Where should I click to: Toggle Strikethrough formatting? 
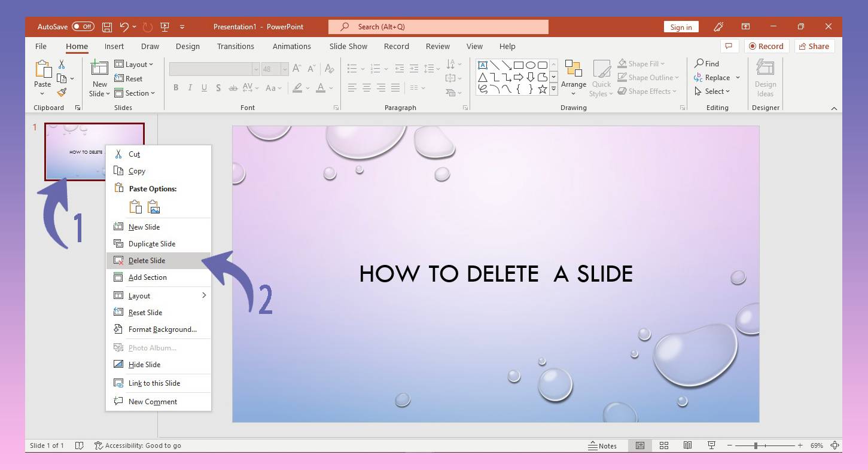point(233,88)
